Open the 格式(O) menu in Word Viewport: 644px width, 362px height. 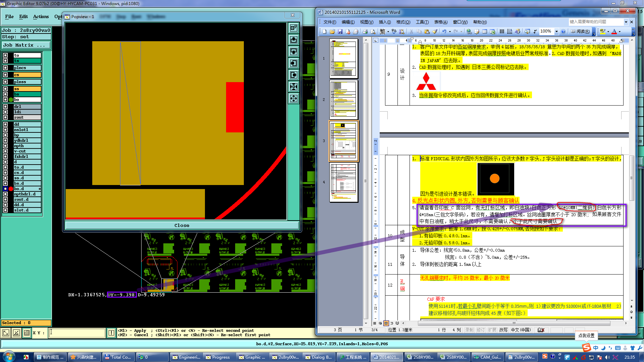(x=403, y=22)
